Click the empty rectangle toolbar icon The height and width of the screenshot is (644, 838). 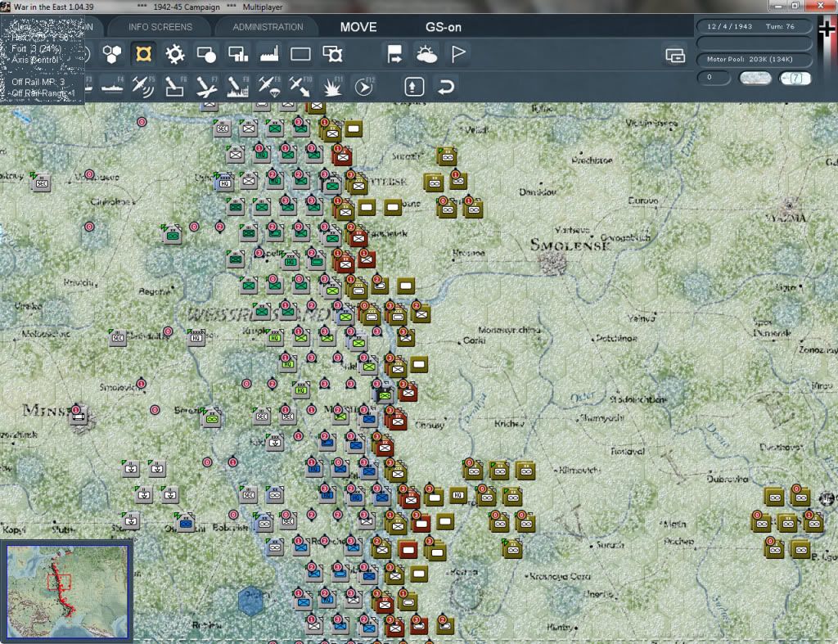[300, 54]
